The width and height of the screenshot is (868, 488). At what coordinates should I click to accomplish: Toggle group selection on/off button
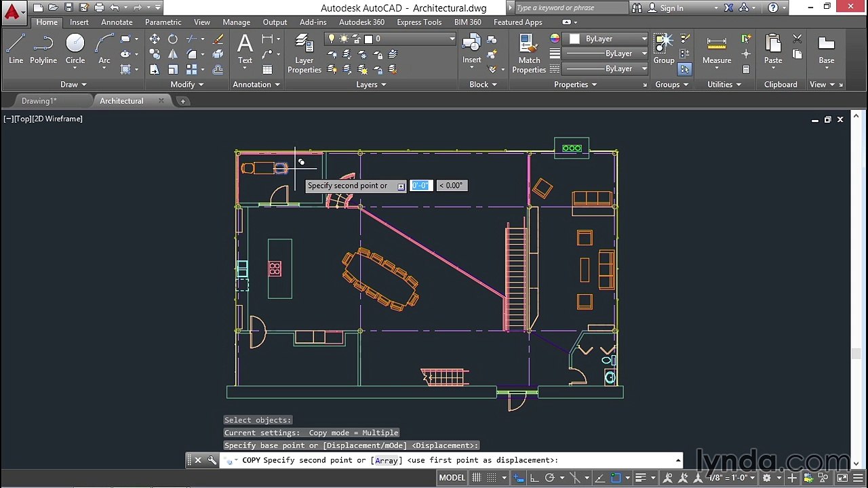[685, 69]
